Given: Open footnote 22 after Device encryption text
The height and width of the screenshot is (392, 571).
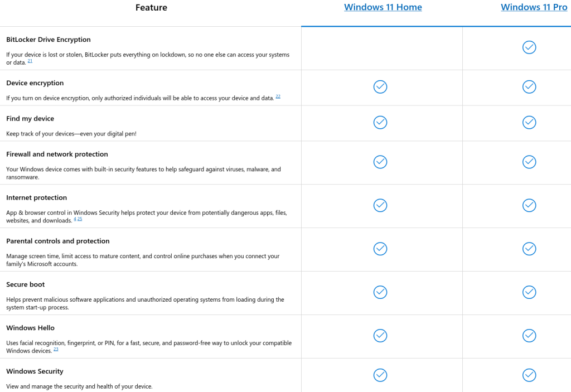Looking at the screenshot, I should coord(278,96).
